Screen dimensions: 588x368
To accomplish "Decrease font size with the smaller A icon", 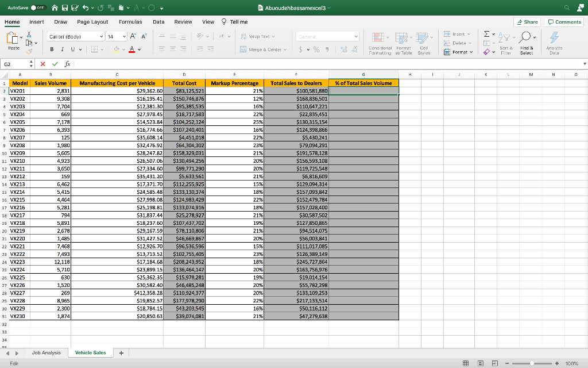I will coord(144,36).
